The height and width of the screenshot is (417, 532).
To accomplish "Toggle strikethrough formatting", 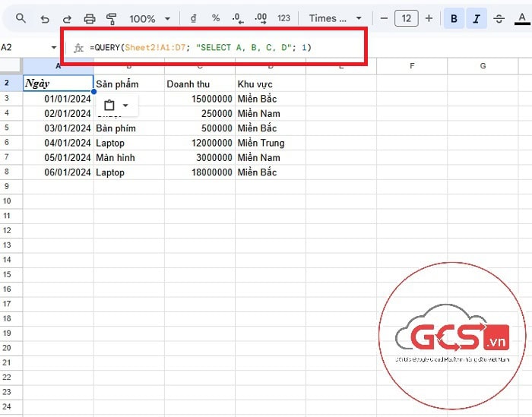I will pos(499,18).
